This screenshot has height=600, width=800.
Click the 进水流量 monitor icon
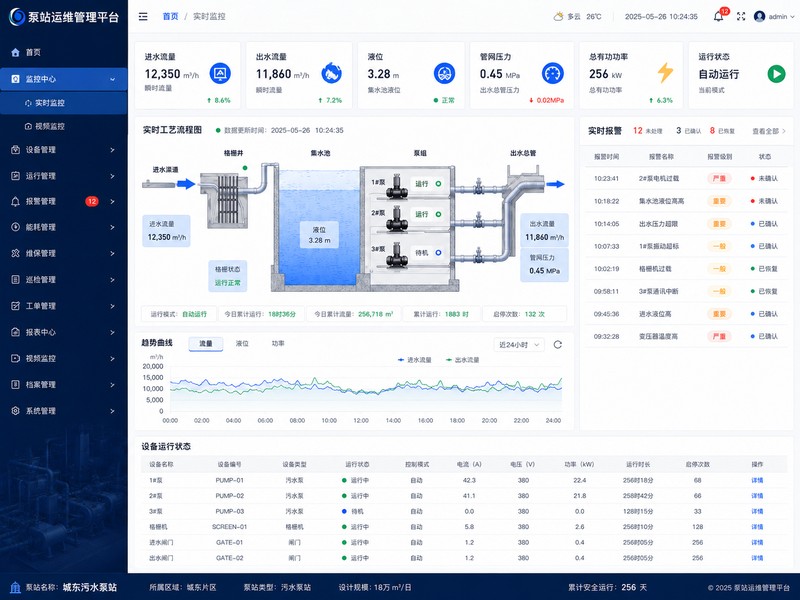click(220, 73)
